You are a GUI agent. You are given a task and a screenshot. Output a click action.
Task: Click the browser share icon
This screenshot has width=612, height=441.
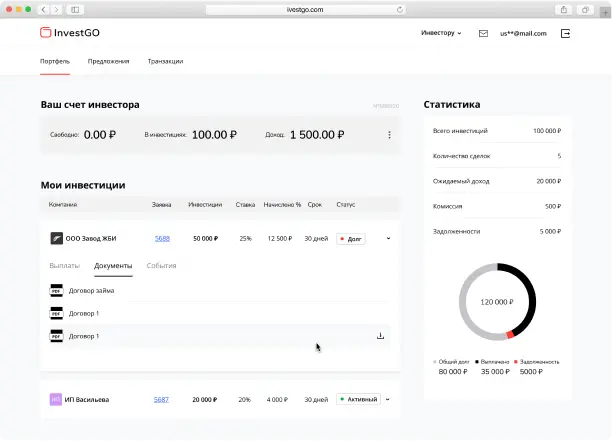coord(564,9)
